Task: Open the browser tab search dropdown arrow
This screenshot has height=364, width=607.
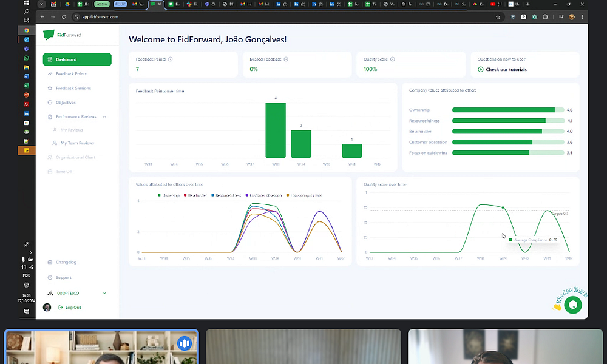Action: pyautogui.click(x=41, y=4)
